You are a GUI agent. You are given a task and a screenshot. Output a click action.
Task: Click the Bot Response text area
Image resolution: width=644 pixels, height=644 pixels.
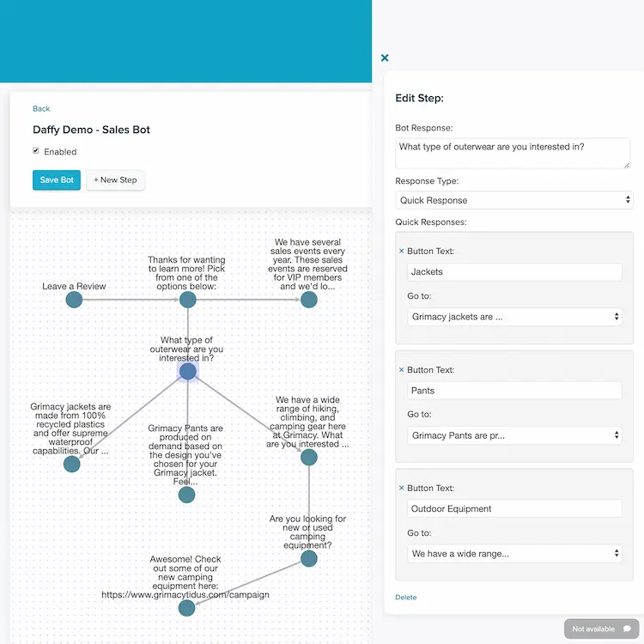tap(513, 153)
